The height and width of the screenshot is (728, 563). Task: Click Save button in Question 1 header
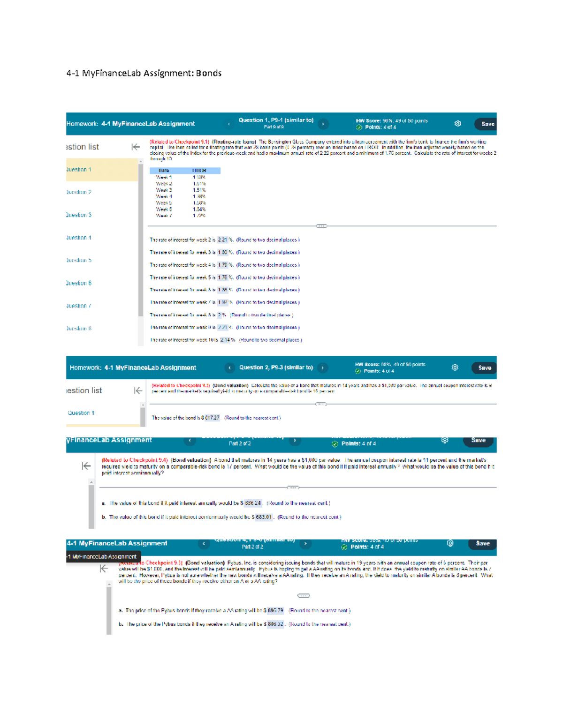[x=487, y=124]
